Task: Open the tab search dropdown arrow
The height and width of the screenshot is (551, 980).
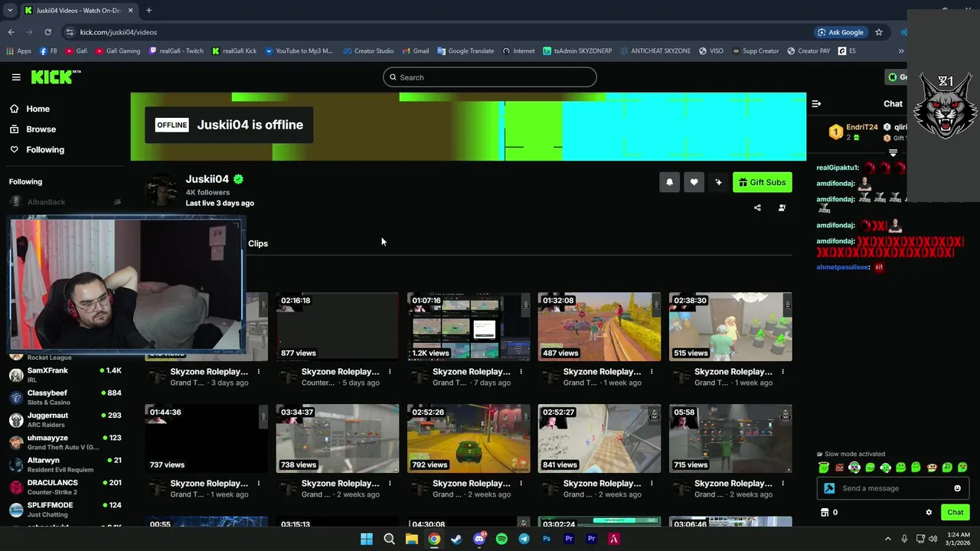Action: point(9,10)
